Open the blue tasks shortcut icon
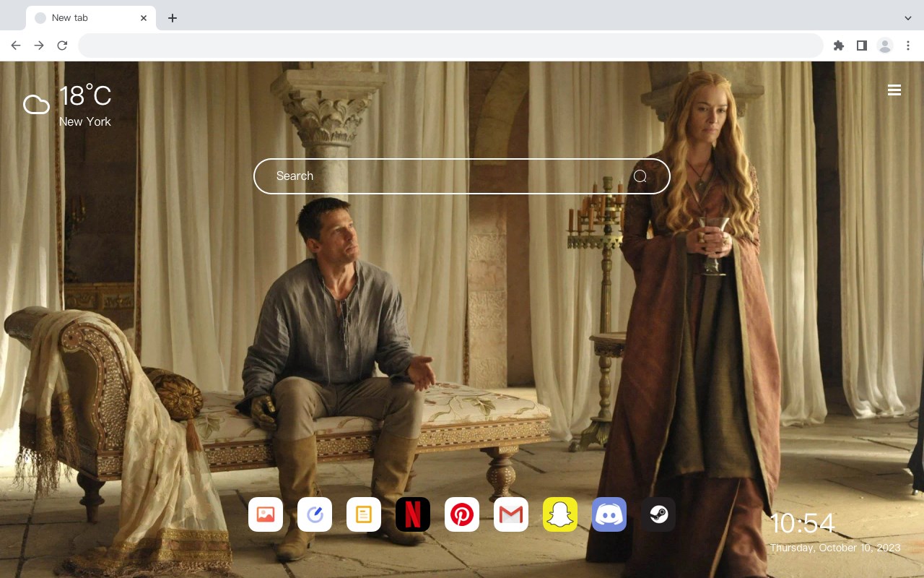 (x=315, y=514)
